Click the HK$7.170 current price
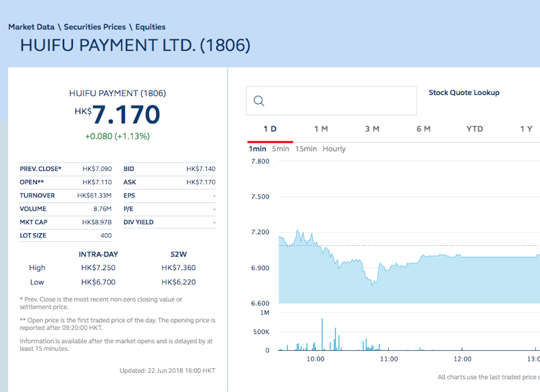This screenshot has width=540, height=392. pos(118,114)
